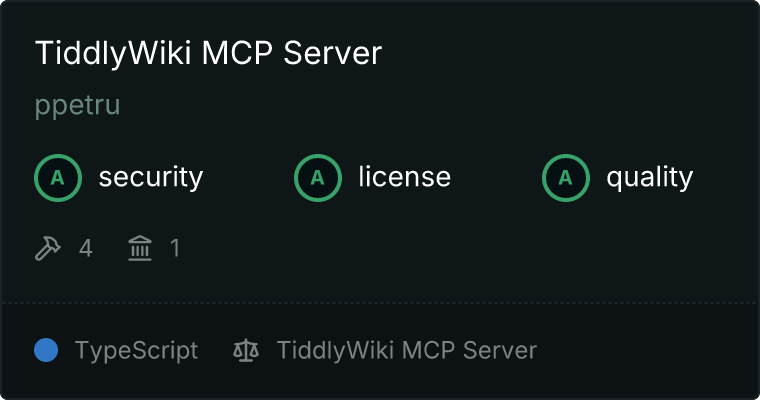This screenshot has height=400, width=760.
Task: Click the quality grade A badge
Action: pyautogui.click(x=566, y=178)
